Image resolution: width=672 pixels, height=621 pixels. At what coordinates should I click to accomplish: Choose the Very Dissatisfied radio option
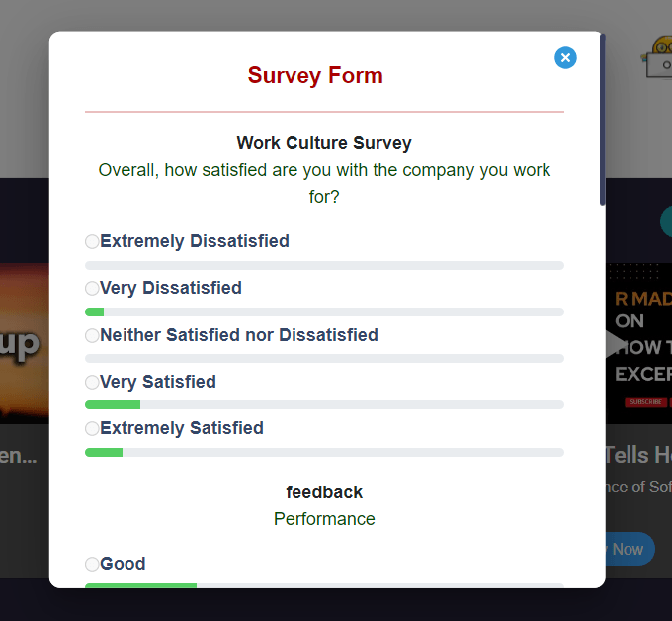(92, 289)
